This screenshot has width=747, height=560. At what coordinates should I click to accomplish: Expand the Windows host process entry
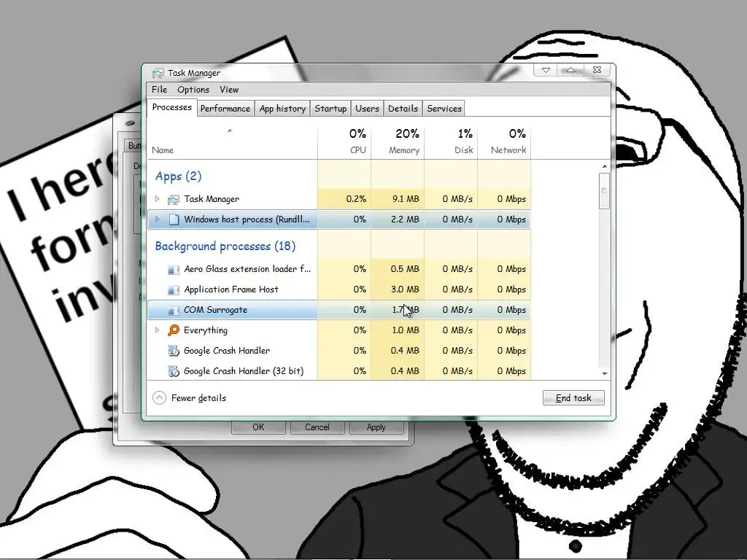pos(158,219)
